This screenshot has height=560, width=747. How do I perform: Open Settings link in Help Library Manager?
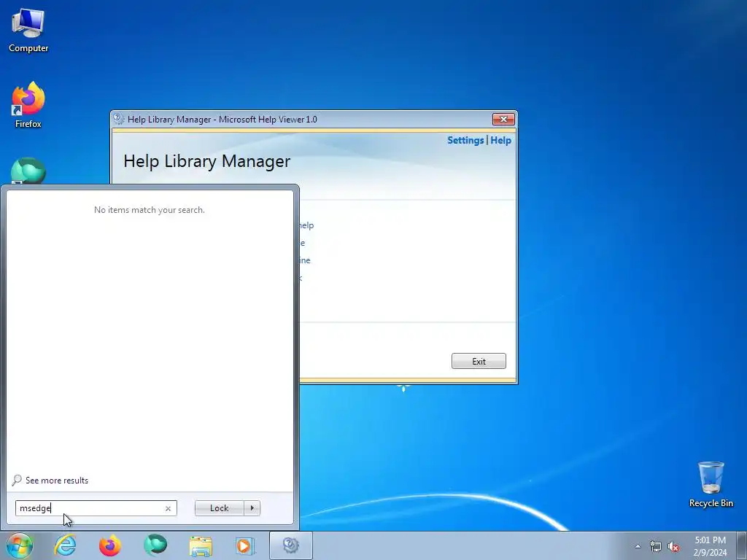point(465,141)
